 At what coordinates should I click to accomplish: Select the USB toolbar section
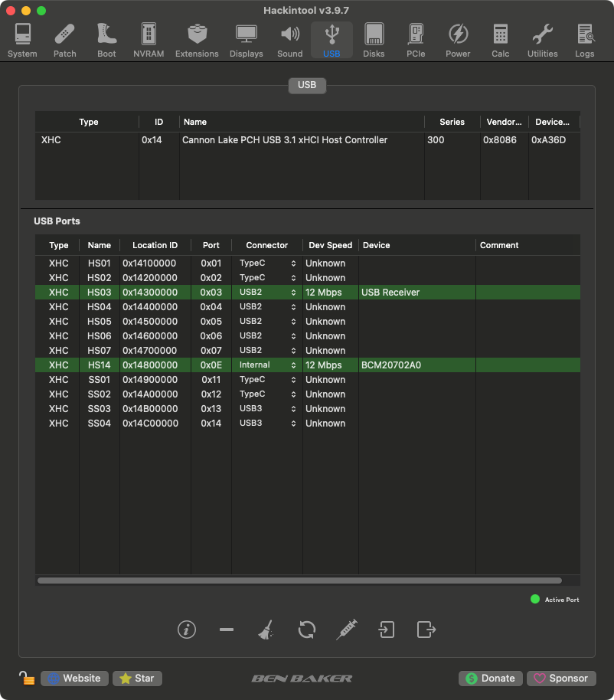coord(331,41)
